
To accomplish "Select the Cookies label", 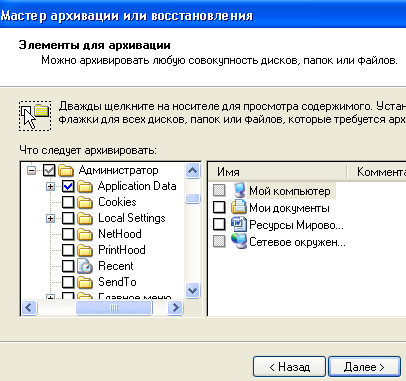I will [x=117, y=202].
